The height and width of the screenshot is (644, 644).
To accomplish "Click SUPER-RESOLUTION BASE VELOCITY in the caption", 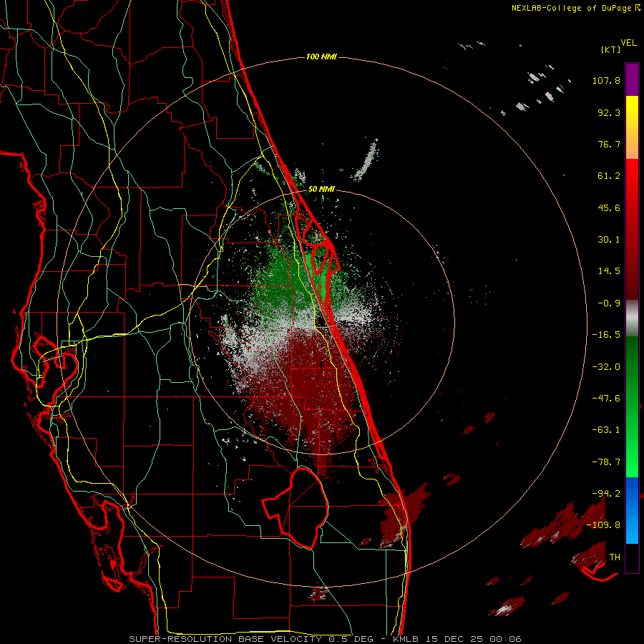I will 225,639.
